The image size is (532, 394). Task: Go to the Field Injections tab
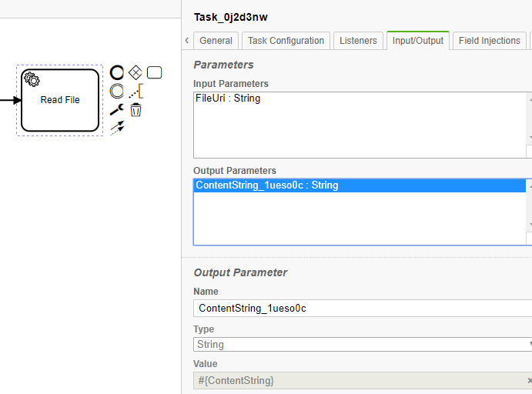coord(489,41)
